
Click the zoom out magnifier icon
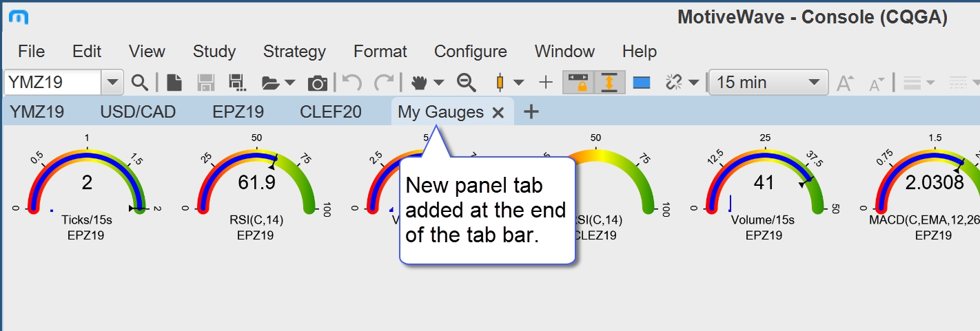tap(467, 83)
